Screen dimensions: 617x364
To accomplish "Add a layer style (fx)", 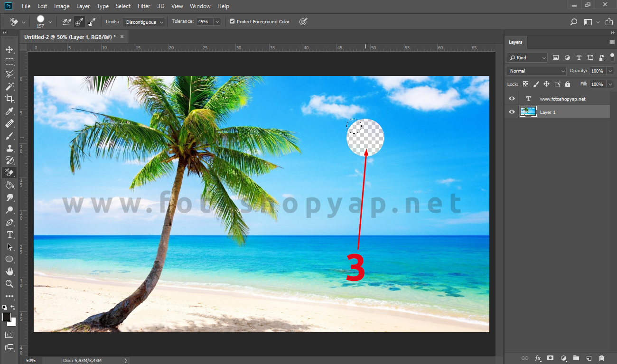I will 538,358.
